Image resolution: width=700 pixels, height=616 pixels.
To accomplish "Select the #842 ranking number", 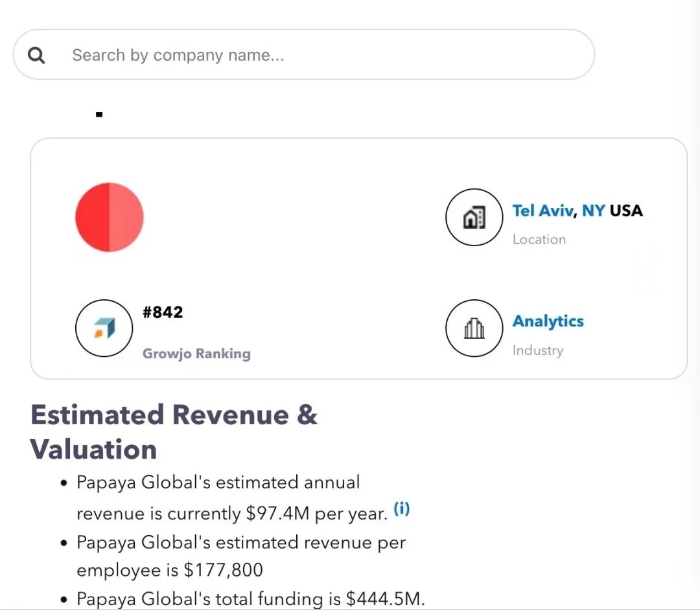I will click(x=163, y=312).
